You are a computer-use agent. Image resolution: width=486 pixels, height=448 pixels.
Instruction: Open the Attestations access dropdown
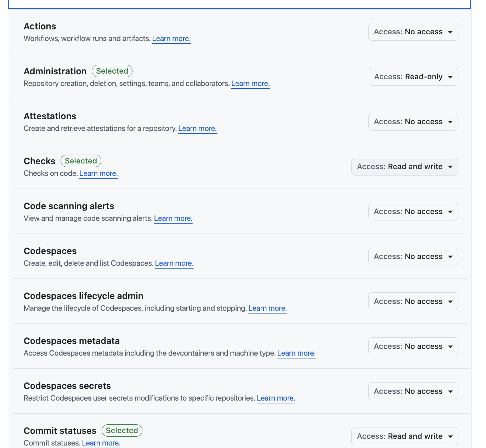[x=413, y=122]
